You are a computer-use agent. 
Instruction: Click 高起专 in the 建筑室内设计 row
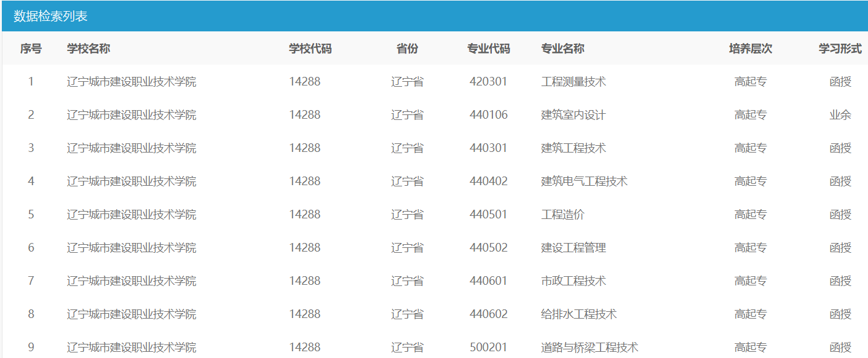(751, 114)
